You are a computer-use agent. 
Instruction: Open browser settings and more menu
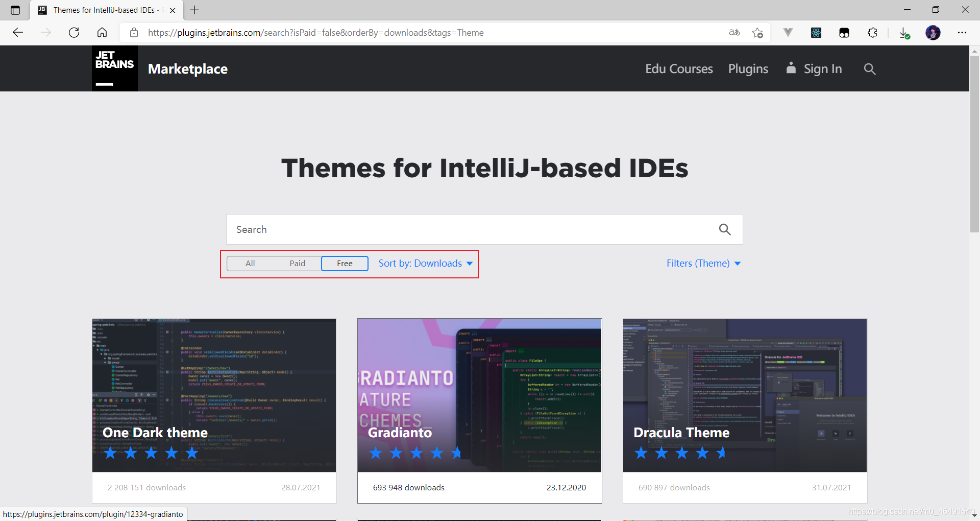coord(962,33)
